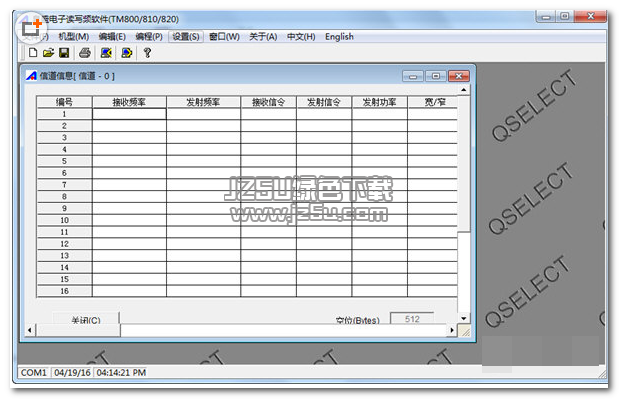The image size is (619, 399).
Task: Click the channel info window logo icon
Action: click(x=31, y=75)
